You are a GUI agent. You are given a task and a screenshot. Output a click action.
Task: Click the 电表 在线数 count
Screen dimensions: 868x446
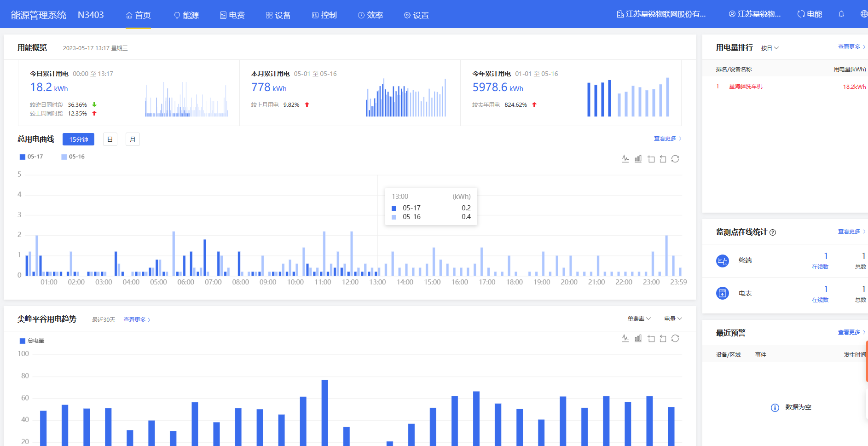tap(826, 290)
